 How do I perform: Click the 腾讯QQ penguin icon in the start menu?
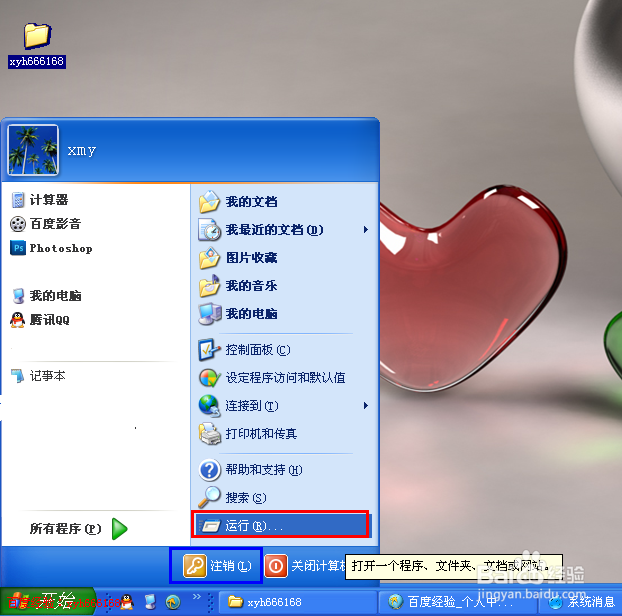tap(17, 320)
